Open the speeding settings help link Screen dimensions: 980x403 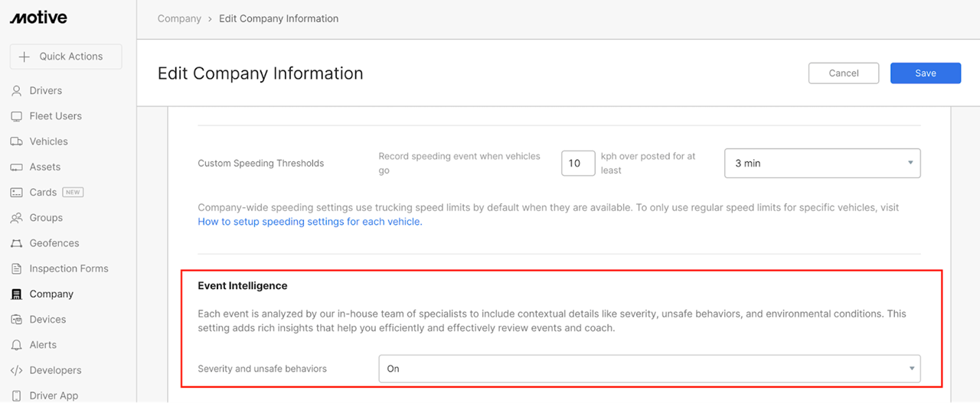[x=309, y=222]
